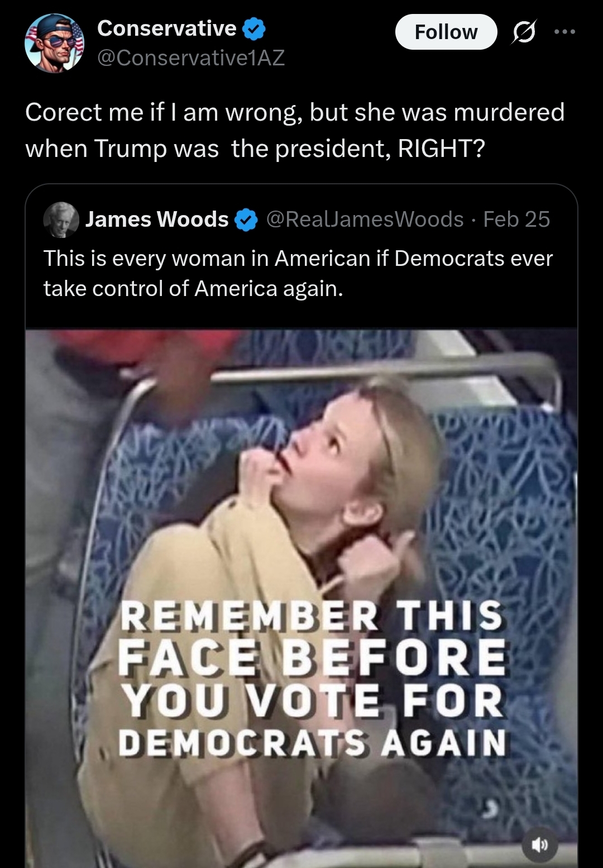Tap the Grok slashed-circle icon
Viewport: 603px width, 868px height.
click(524, 32)
